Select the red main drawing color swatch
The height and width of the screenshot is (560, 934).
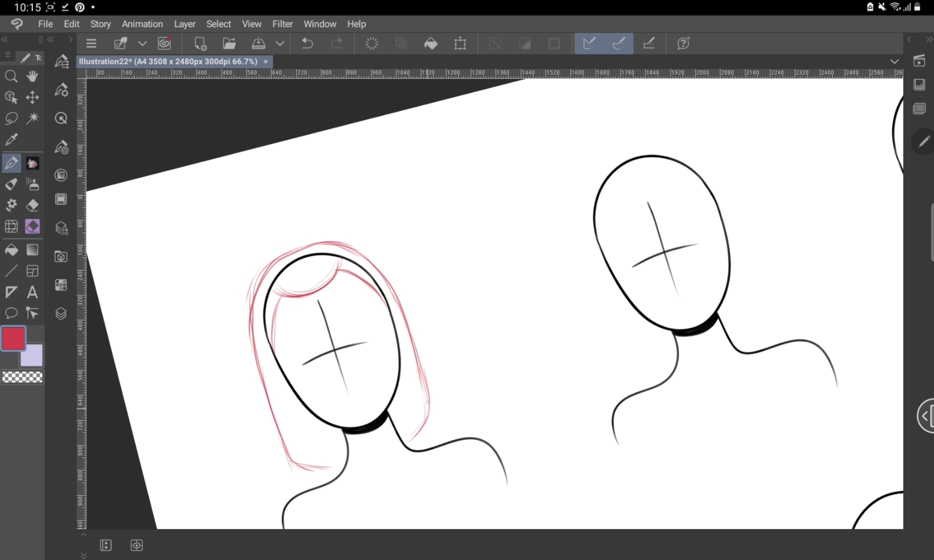click(x=13, y=339)
